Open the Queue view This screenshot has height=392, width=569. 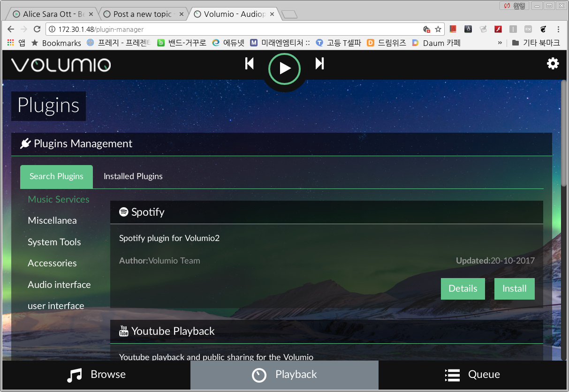click(472, 375)
